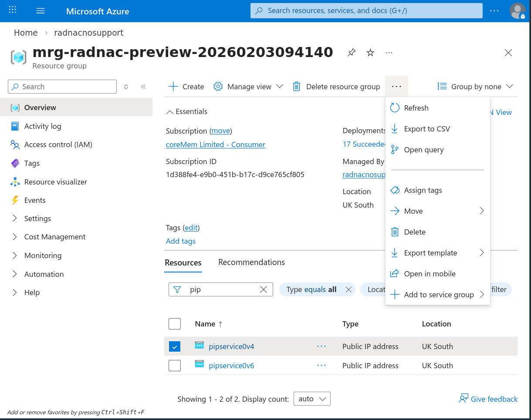Click the Delete resource group button
The width and height of the screenshot is (531, 420).
pos(336,87)
